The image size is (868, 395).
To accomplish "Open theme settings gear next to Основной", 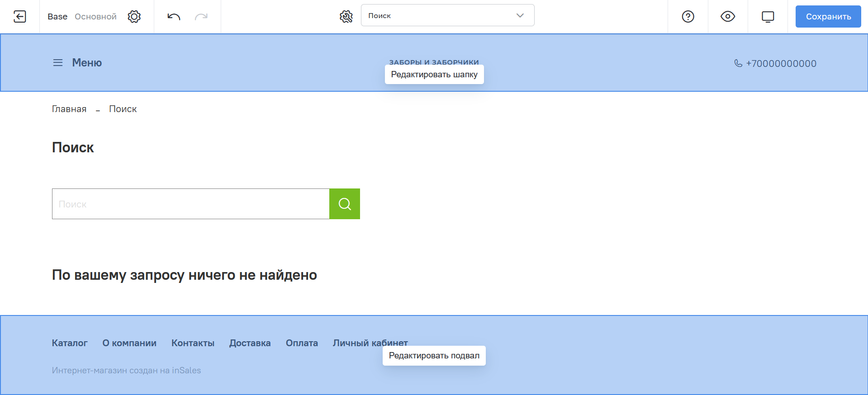I will 134,17.
